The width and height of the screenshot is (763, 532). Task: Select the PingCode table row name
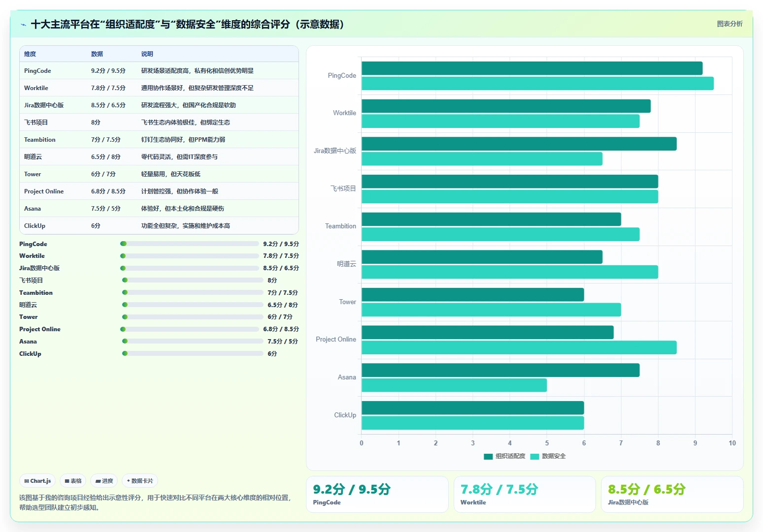click(x=37, y=71)
